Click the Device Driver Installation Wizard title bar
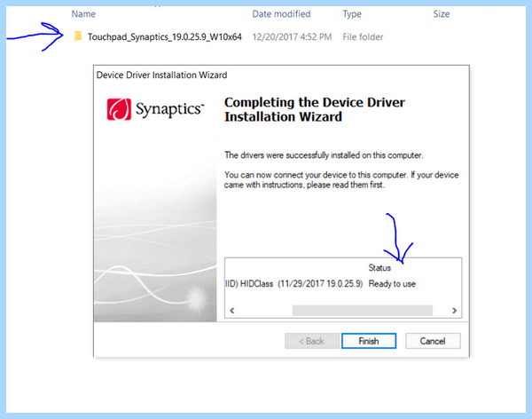Image resolution: width=532 pixels, height=419 pixels. (x=282, y=75)
